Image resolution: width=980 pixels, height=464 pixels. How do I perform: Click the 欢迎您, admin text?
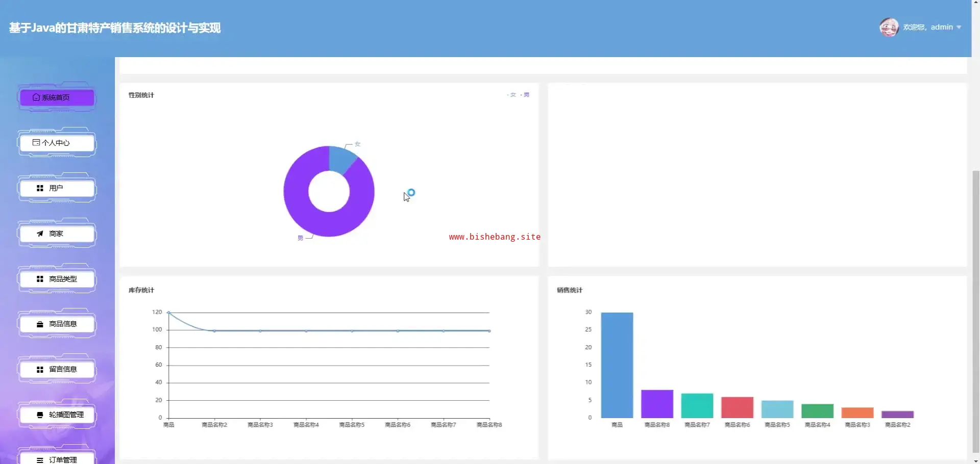click(927, 27)
